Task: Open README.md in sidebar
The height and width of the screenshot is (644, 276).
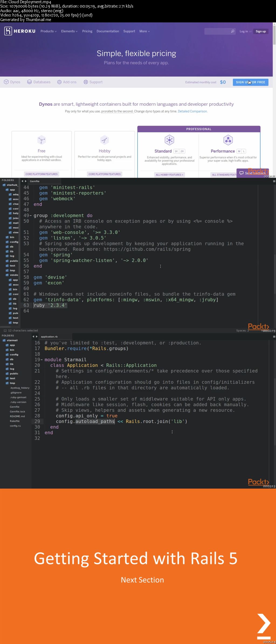Action: (17, 416)
